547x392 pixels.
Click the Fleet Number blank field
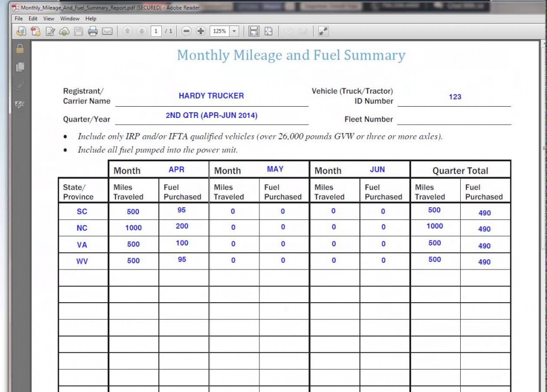coord(454,119)
